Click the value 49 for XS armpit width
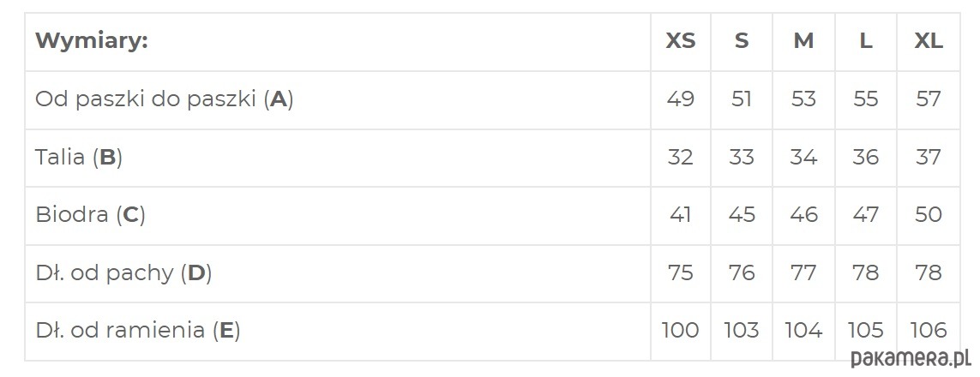 [680, 99]
